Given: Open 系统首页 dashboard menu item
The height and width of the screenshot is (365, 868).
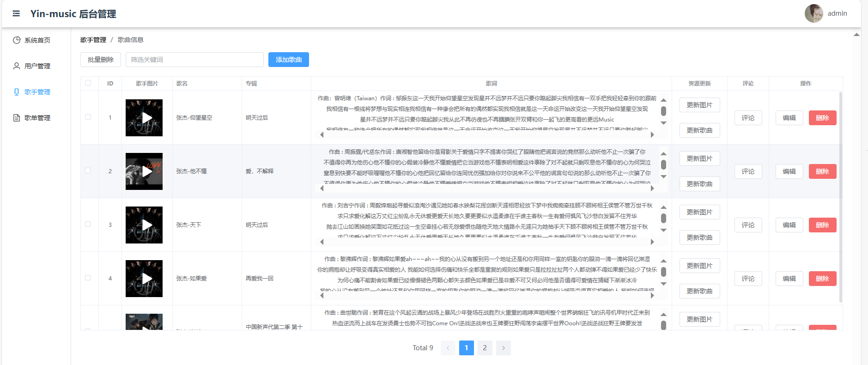Looking at the screenshot, I should click(37, 40).
